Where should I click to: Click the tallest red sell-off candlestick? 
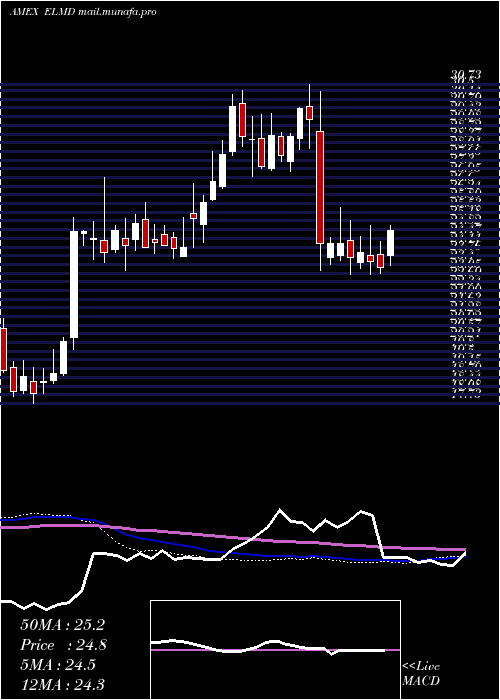point(320,187)
